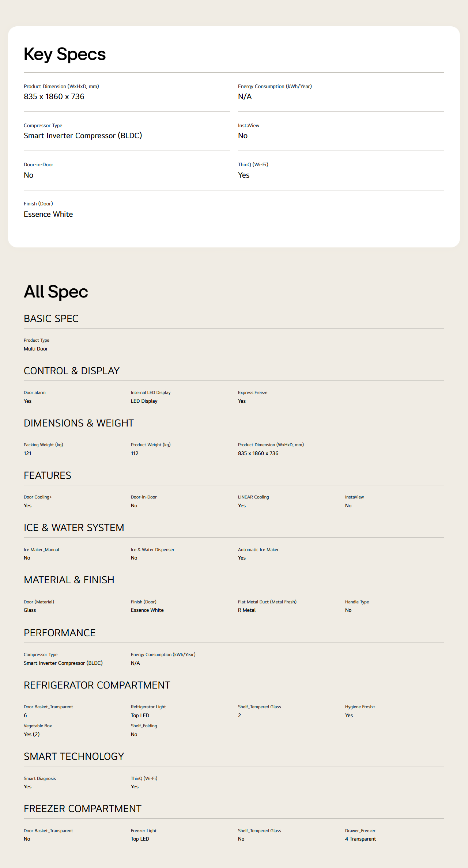Click the Key Specs heading
This screenshot has height=868, width=468.
(65, 54)
